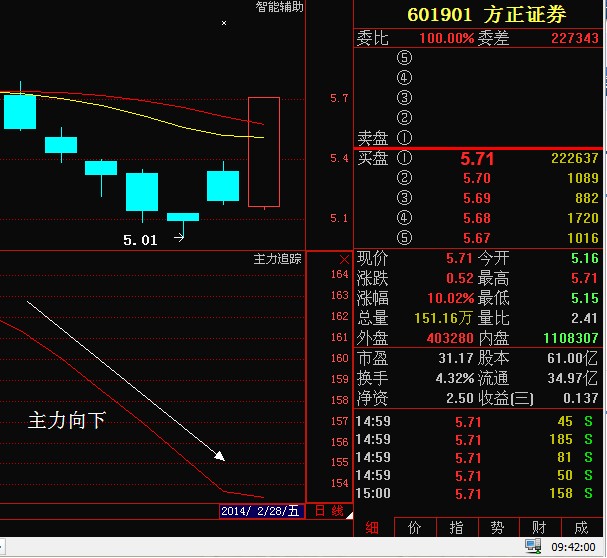
Task: Open the 财 tab
Action: pos(539,528)
